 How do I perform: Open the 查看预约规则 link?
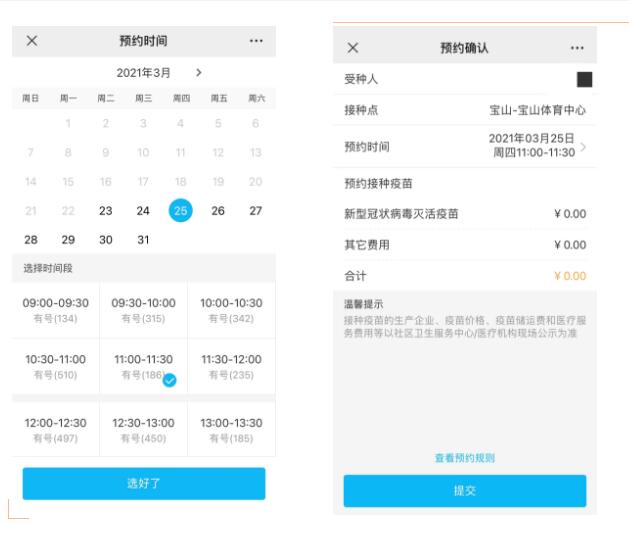click(464, 458)
